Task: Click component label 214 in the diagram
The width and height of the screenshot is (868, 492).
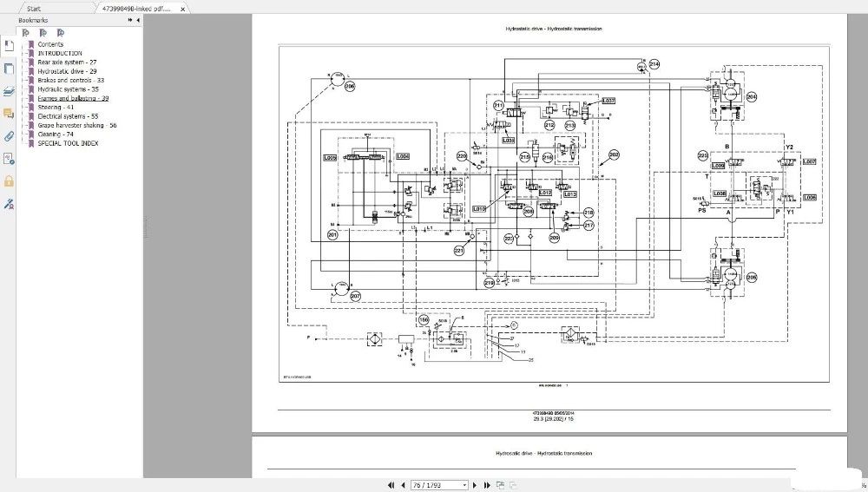Action: pos(654,64)
